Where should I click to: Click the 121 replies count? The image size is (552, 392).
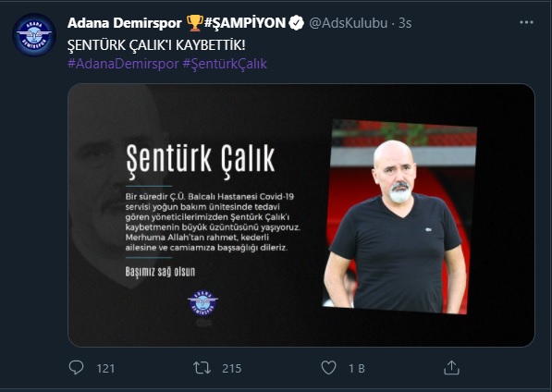coord(105,368)
